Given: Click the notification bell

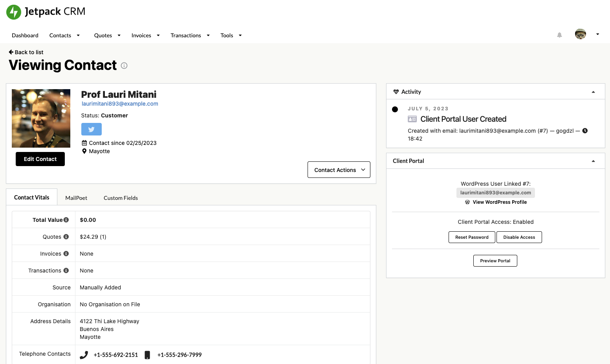Looking at the screenshot, I should (559, 35).
